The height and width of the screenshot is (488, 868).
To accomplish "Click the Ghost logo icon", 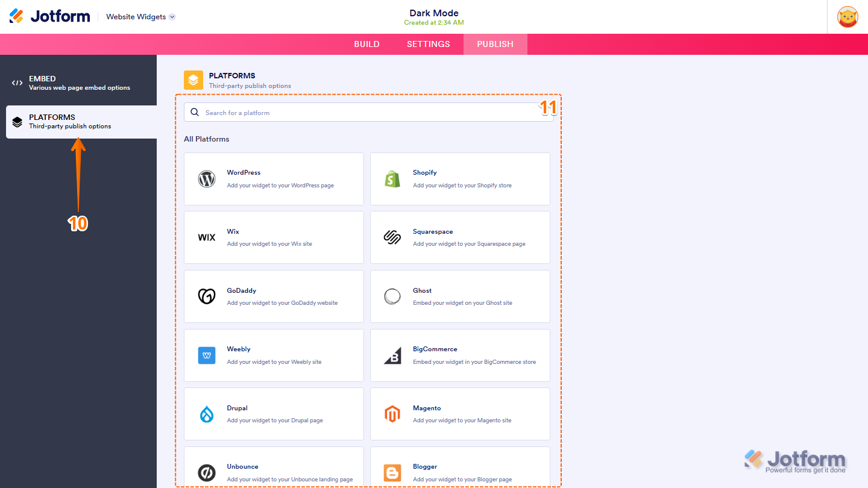I will pos(392,296).
